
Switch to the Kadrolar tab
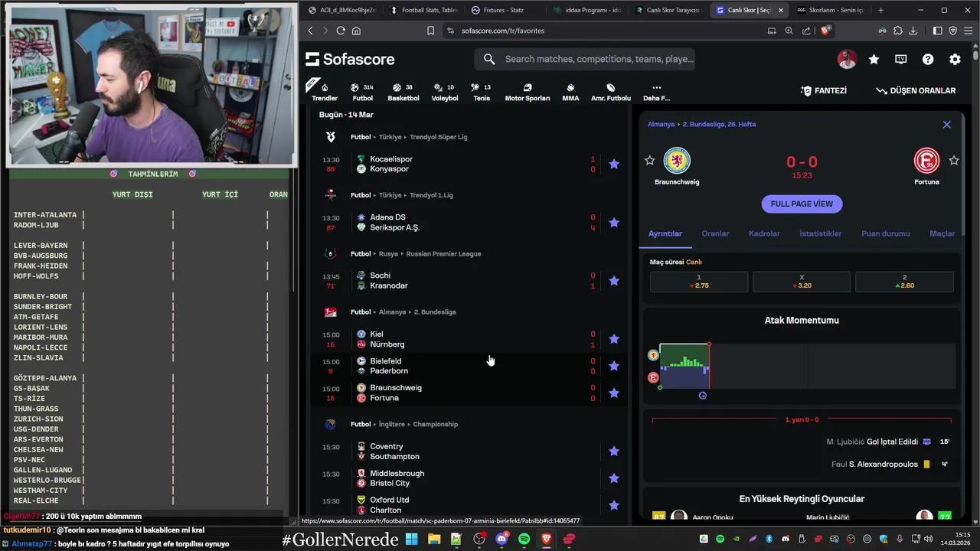pos(764,233)
